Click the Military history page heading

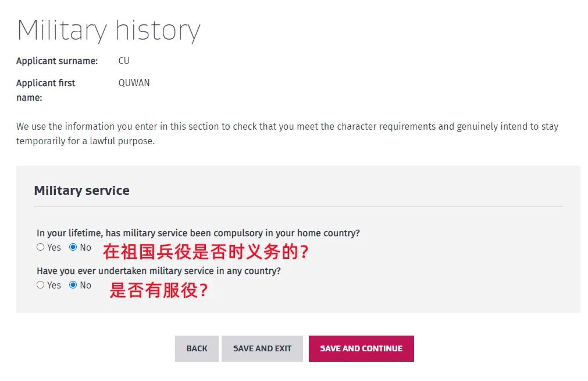click(x=108, y=30)
